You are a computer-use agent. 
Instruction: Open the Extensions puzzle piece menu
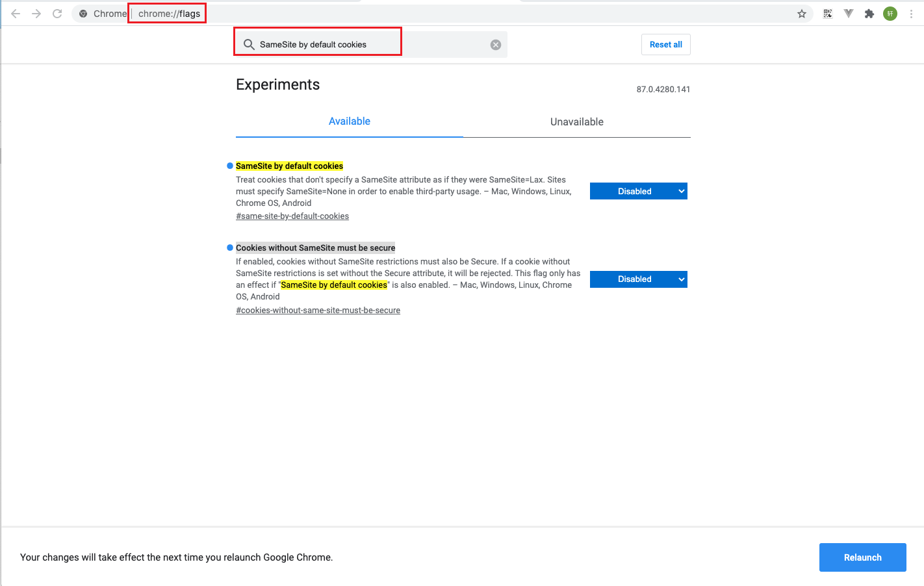tap(869, 14)
